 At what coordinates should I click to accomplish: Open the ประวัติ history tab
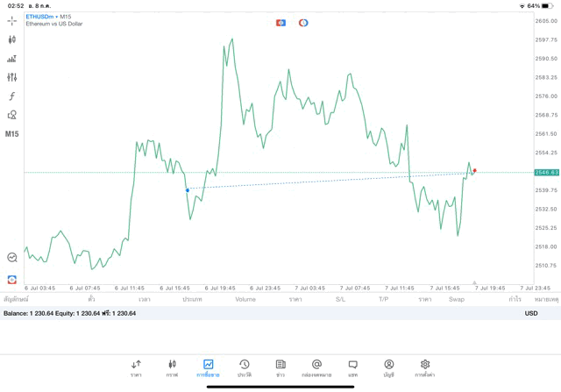coord(245,367)
